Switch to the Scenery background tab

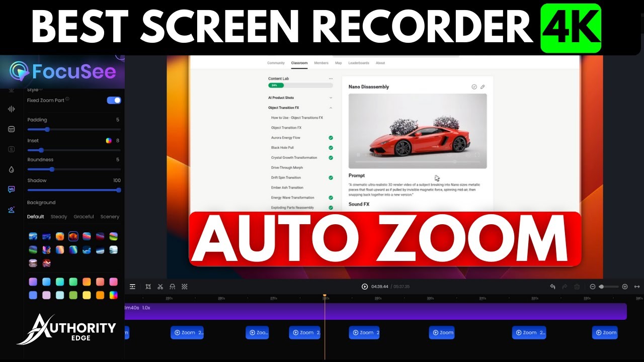[110, 217]
